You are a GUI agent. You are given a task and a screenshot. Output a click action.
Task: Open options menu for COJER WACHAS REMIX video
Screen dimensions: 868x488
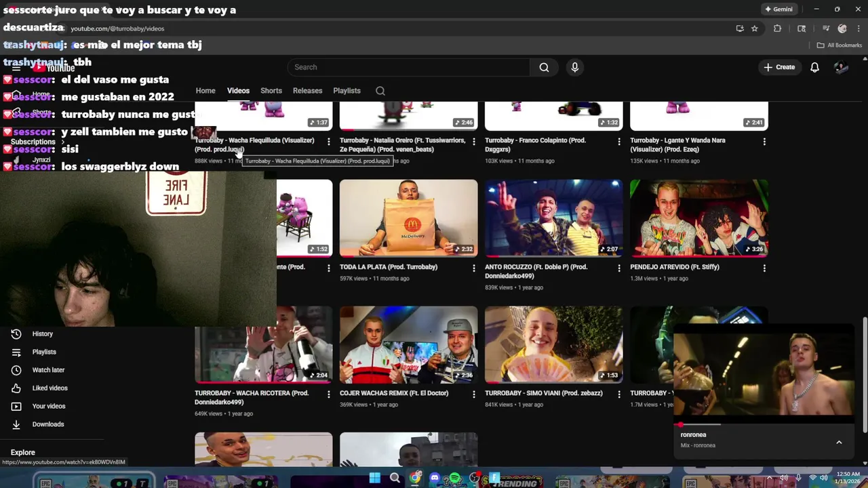474,394
